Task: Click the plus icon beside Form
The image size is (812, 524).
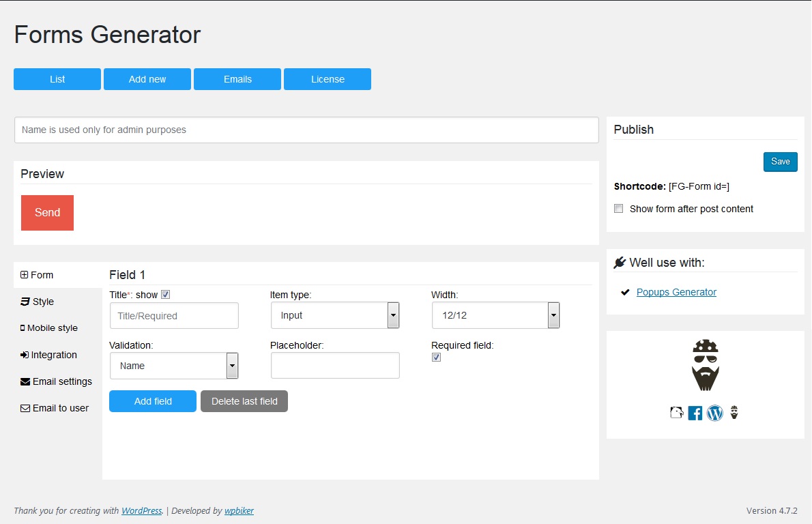Action: tap(24, 275)
